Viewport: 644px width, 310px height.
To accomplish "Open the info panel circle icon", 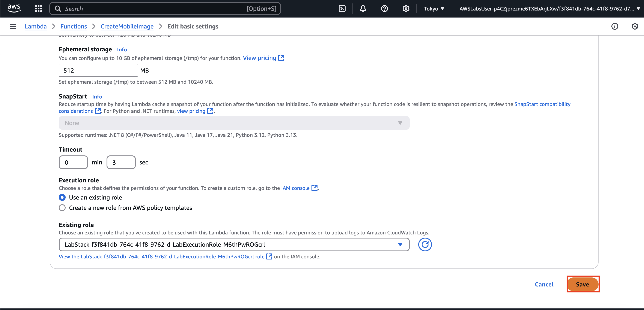I will [614, 27].
